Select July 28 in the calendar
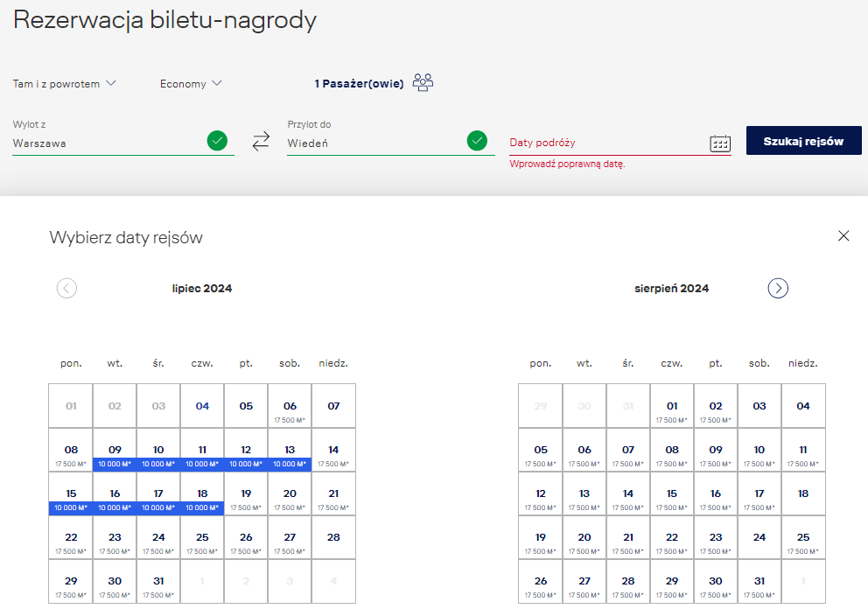The width and height of the screenshot is (868, 609). [x=333, y=537]
